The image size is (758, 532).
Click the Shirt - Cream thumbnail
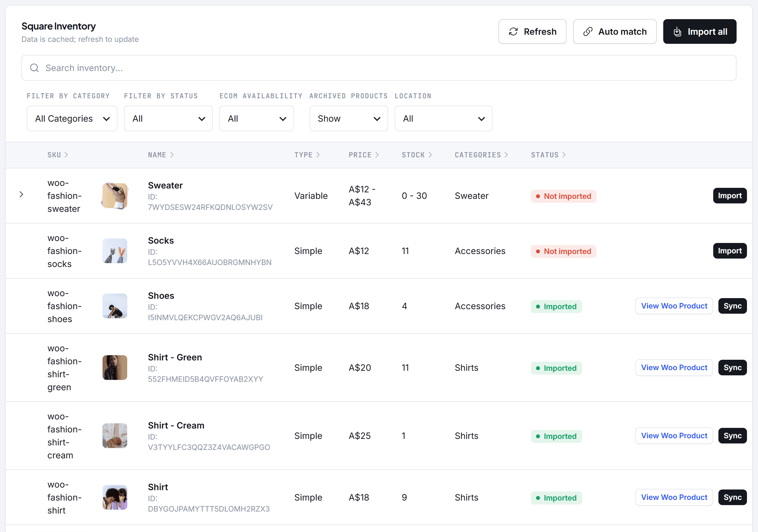click(115, 436)
